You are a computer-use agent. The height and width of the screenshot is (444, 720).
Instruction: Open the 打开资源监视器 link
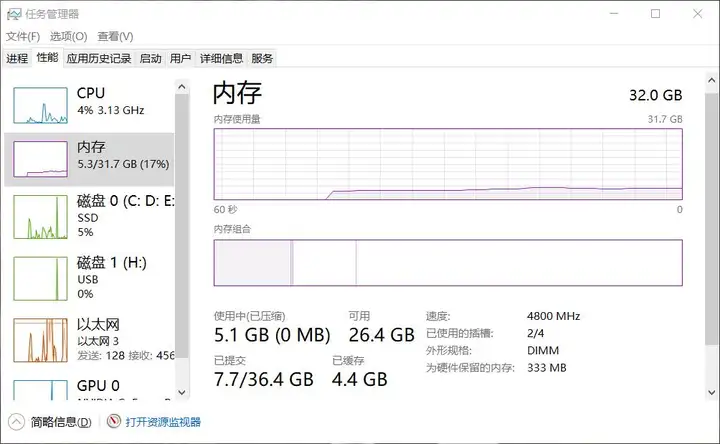163,422
